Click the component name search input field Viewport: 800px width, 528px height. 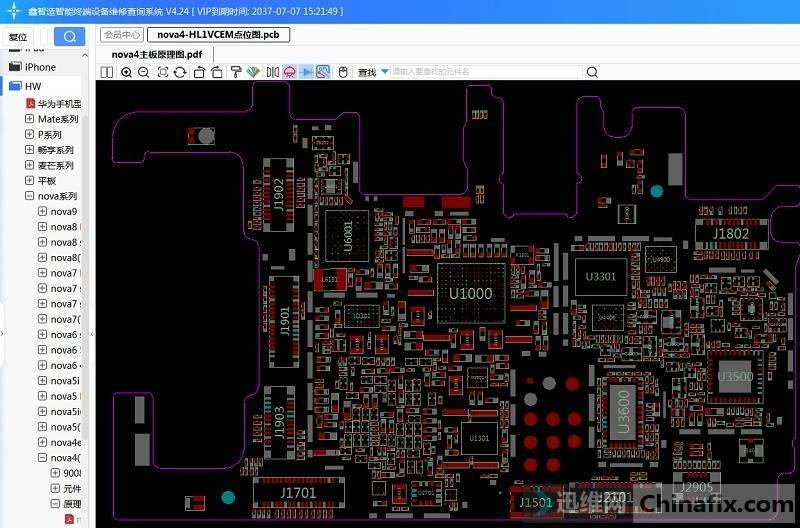point(485,72)
